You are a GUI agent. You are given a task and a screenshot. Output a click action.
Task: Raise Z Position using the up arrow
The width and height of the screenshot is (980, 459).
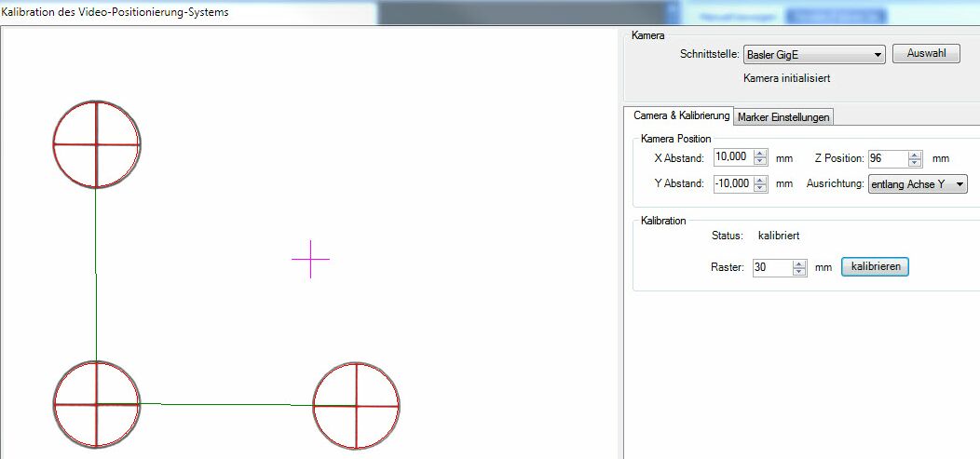[x=915, y=155]
